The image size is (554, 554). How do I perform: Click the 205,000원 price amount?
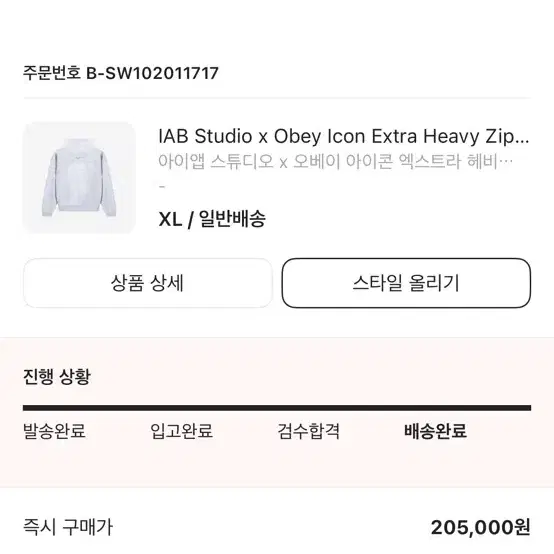coord(481,527)
